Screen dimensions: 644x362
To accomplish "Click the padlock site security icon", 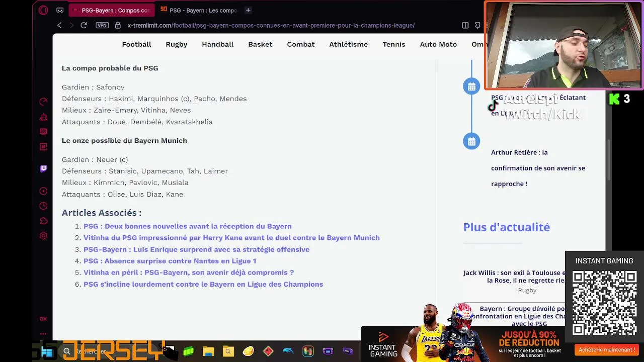I will pyautogui.click(x=118, y=25).
